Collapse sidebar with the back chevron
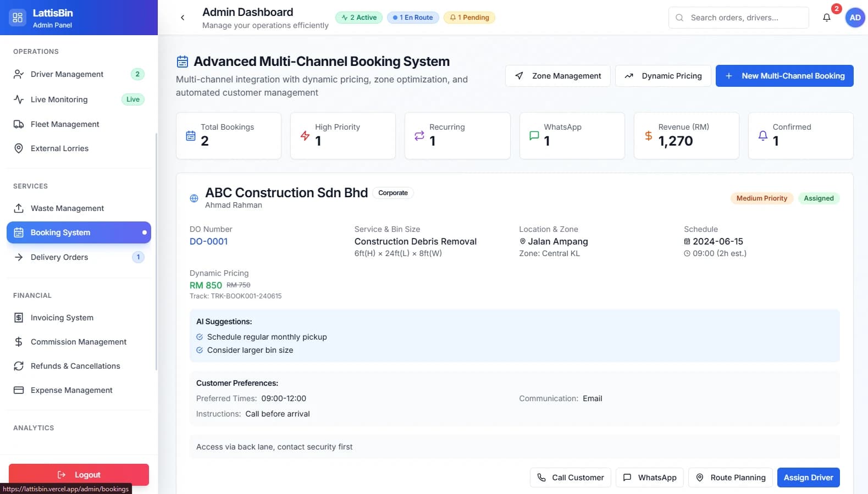The width and height of the screenshot is (868, 494). point(183,18)
